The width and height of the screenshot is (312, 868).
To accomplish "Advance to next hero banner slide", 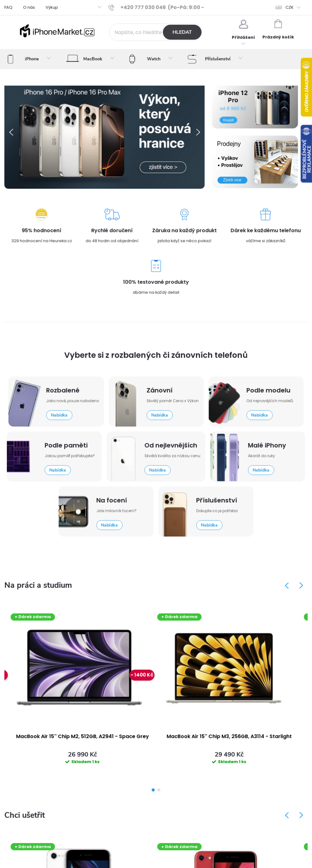I will coord(198,132).
